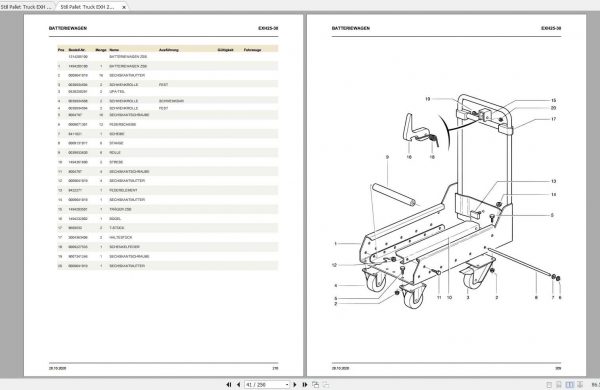Image resolution: width=600 pixels, height=390 pixels.
Task: Go to the next page arrow
Action: pyautogui.click(x=295, y=384)
